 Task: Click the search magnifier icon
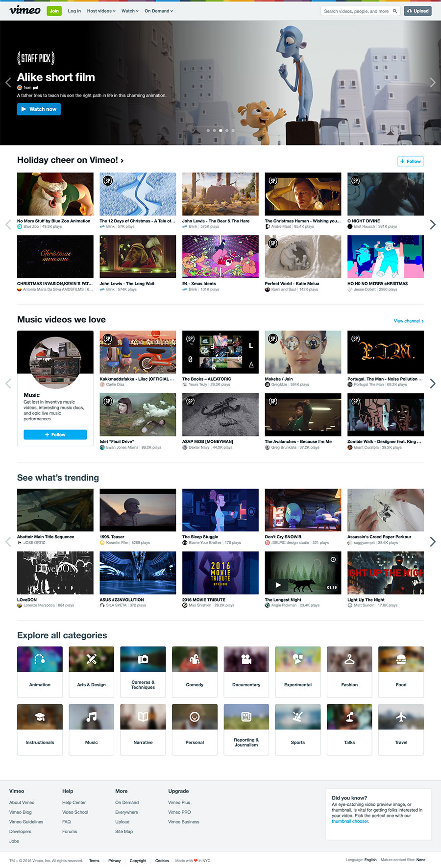click(x=395, y=11)
